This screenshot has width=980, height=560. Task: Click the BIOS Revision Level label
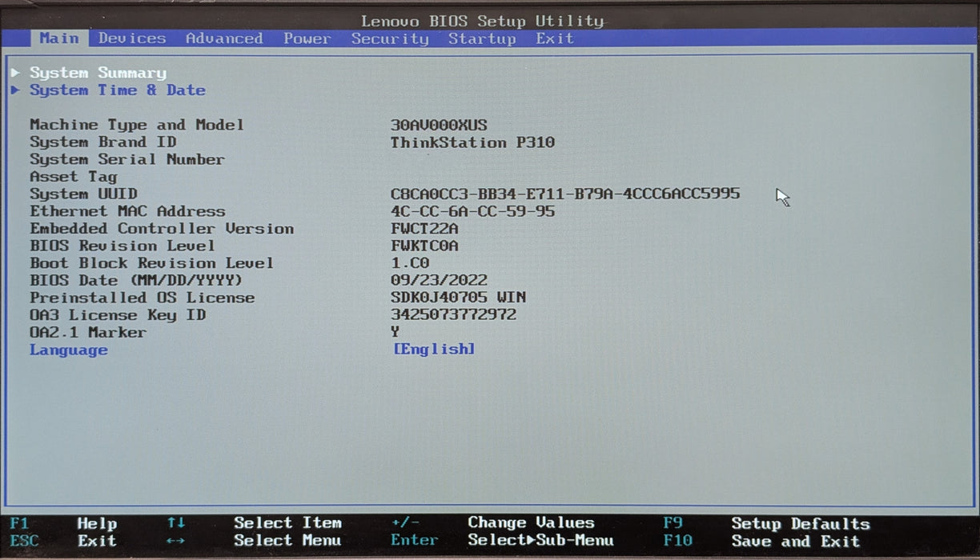pos(122,246)
